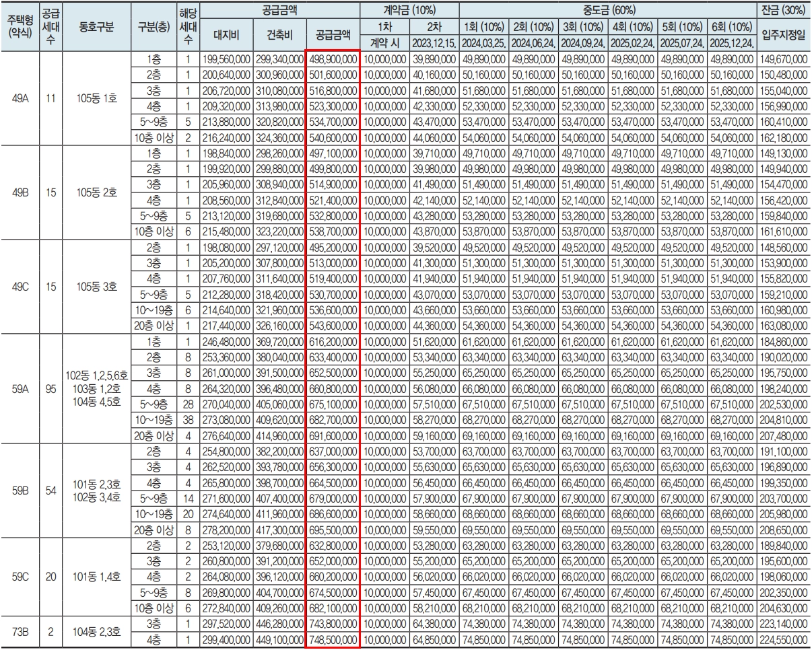The image size is (812, 650).
Task: Select the 건축비 column header
Action: (x=279, y=35)
